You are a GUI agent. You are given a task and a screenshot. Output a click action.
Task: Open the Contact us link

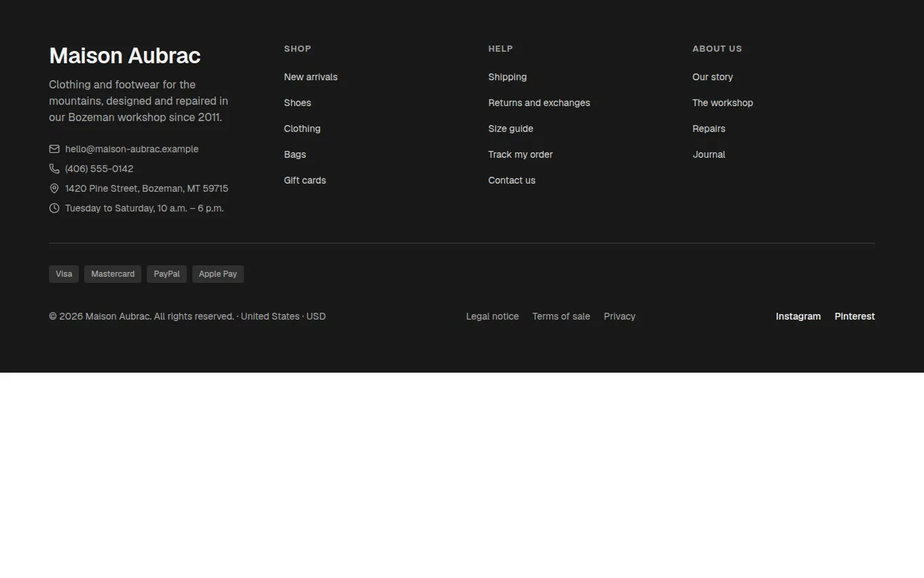(x=512, y=180)
